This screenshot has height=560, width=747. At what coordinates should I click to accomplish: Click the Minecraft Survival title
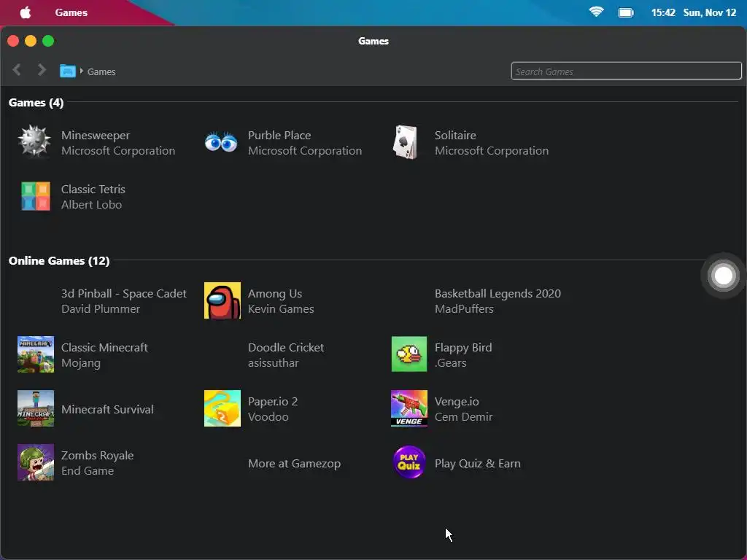point(108,410)
